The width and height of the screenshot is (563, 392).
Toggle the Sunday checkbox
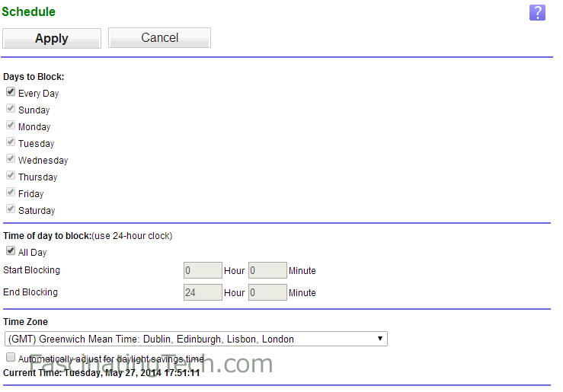coord(11,108)
